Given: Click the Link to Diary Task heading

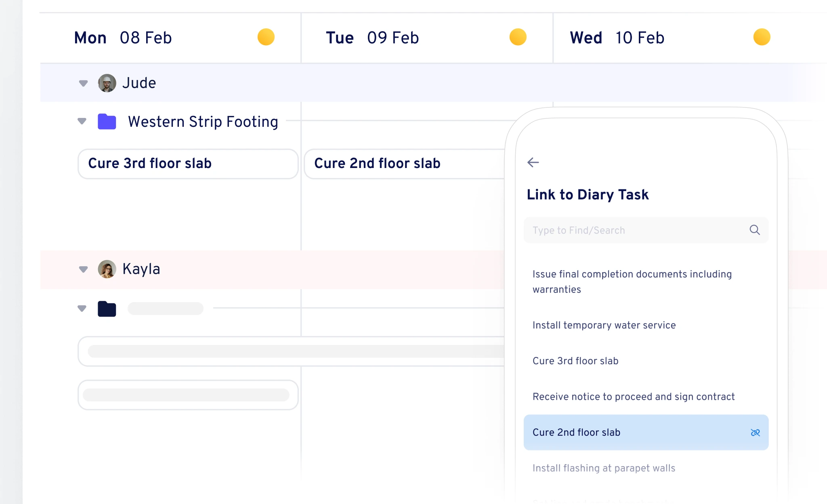Looking at the screenshot, I should (x=588, y=195).
